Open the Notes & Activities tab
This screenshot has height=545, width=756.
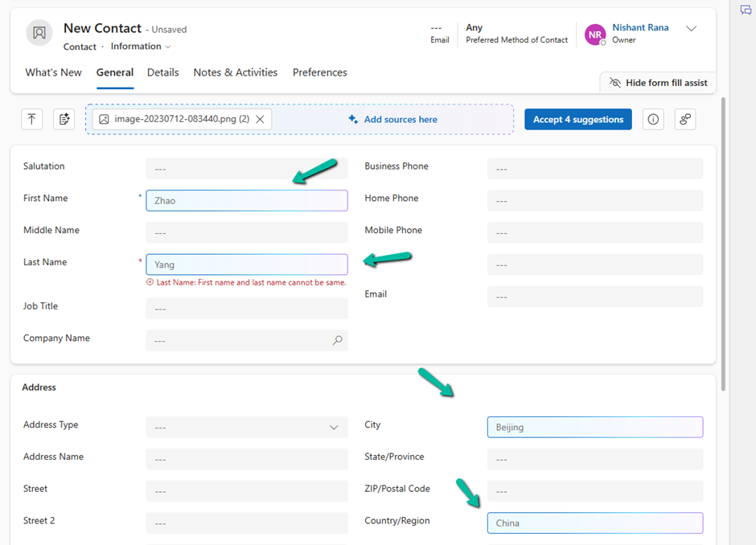236,72
